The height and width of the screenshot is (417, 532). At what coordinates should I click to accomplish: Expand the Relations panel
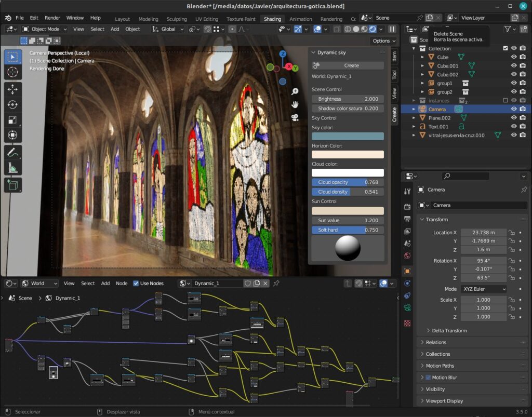pos(436,342)
